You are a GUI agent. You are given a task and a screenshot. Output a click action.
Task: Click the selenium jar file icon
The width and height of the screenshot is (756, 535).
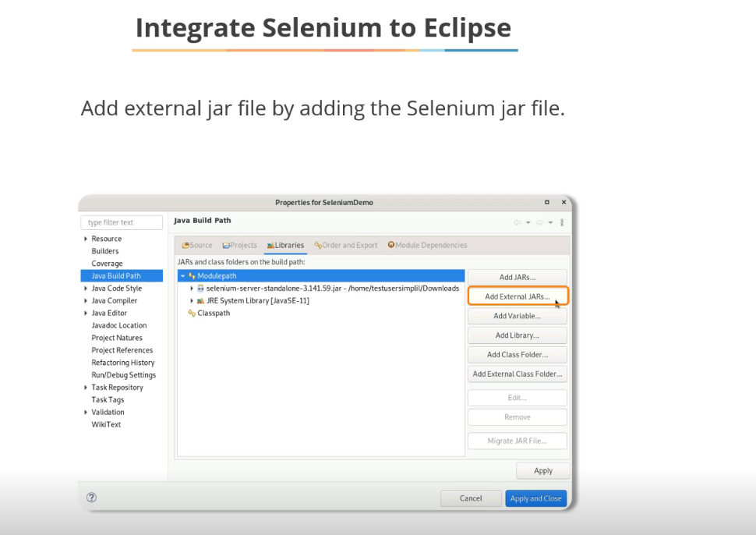click(200, 288)
